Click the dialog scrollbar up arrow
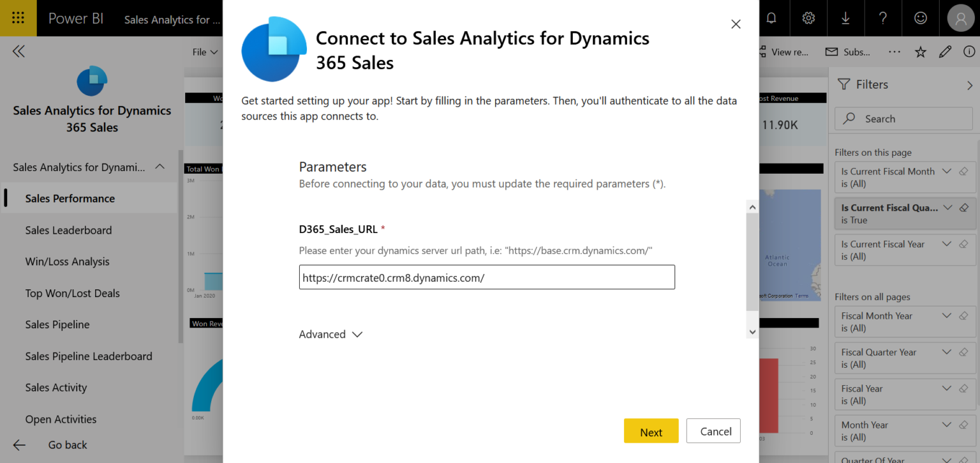 coord(752,207)
